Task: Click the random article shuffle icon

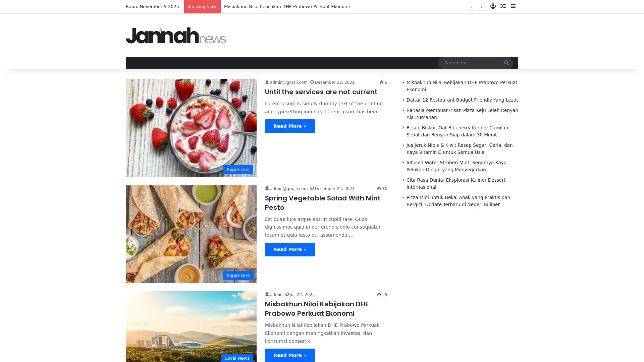Action: (503, 6)
